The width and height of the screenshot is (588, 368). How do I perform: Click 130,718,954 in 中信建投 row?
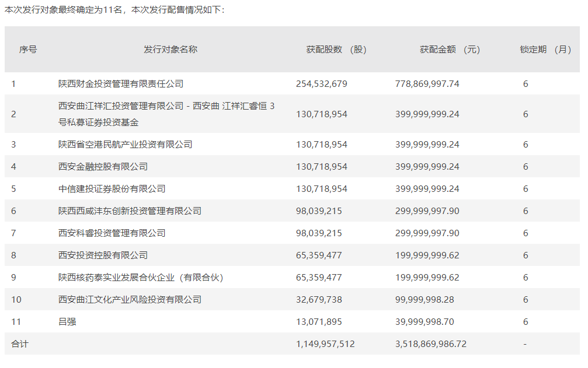[x=322, y=189]
